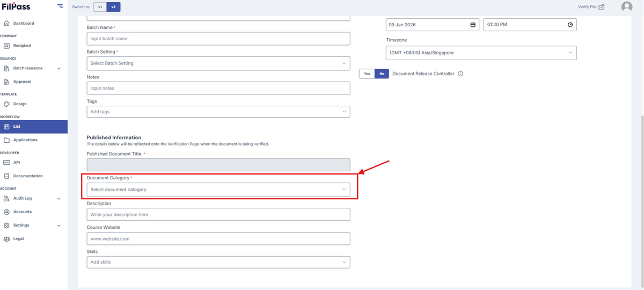Click the 09 Jan 2026 date field
644x290 pixels.
point(433,25)
